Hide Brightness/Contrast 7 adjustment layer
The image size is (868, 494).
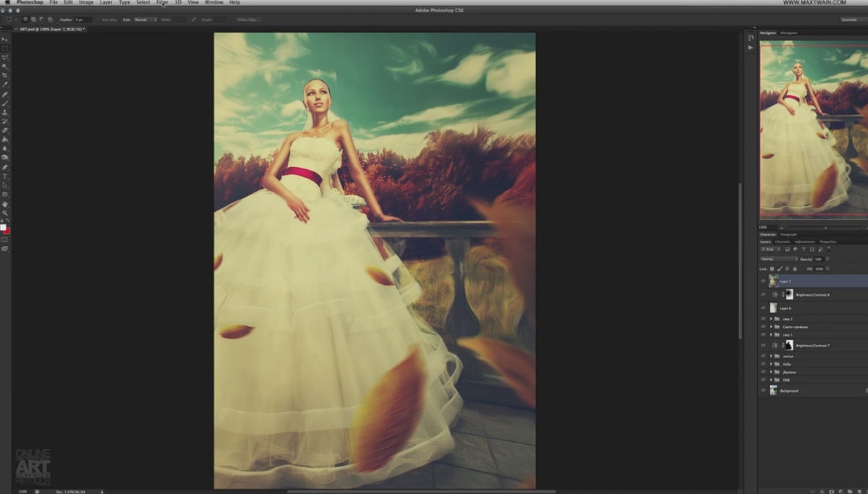click(763, 345)
